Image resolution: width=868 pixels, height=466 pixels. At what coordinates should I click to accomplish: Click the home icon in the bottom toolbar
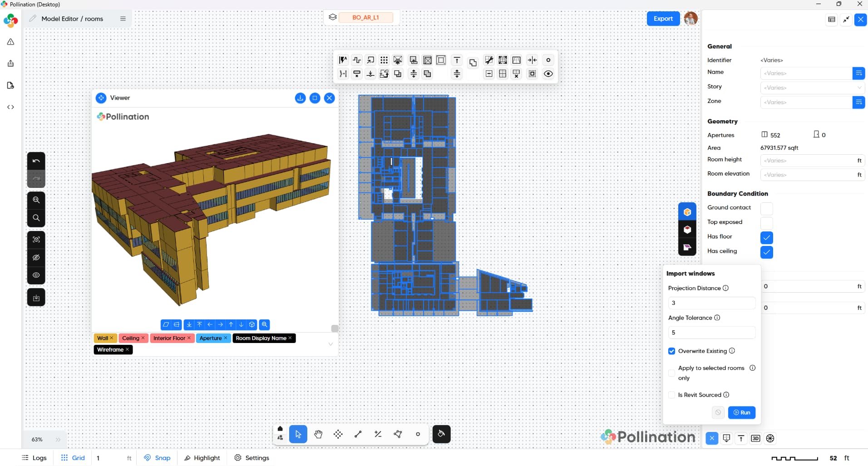280,429
